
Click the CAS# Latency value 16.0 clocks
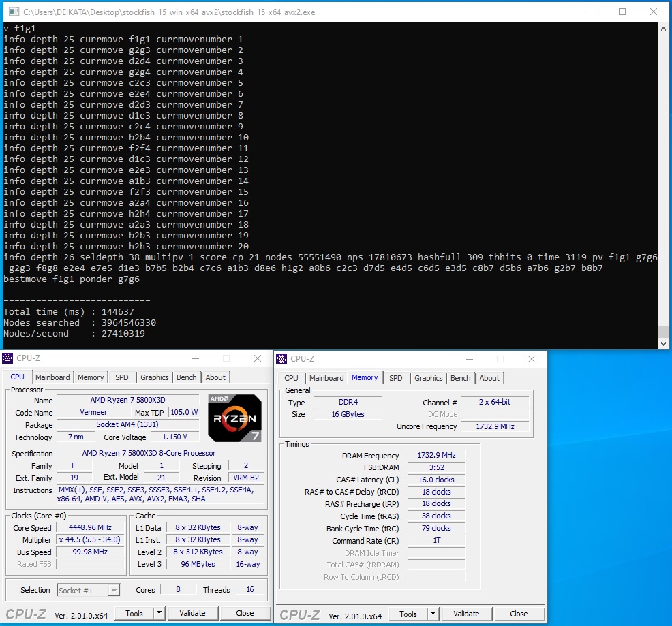click(436, 480)
